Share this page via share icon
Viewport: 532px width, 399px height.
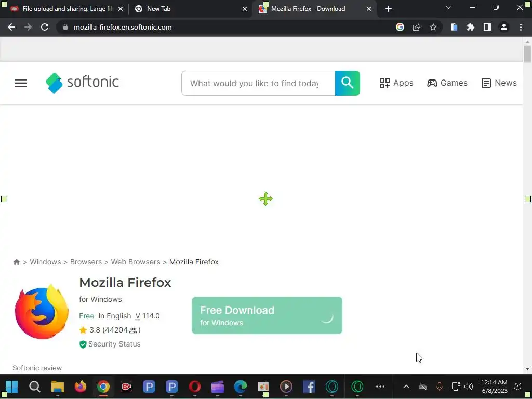[417, 27]
